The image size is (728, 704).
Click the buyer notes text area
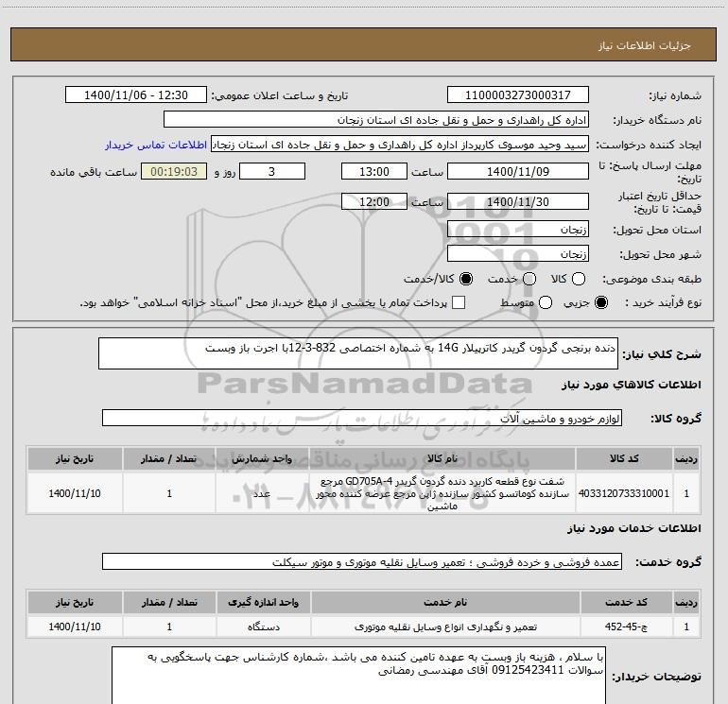click(x=358, y=675)
